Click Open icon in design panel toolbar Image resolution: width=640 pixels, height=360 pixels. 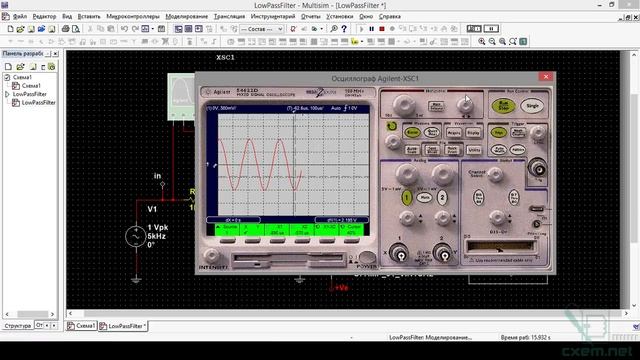click(x=20, y=67)
